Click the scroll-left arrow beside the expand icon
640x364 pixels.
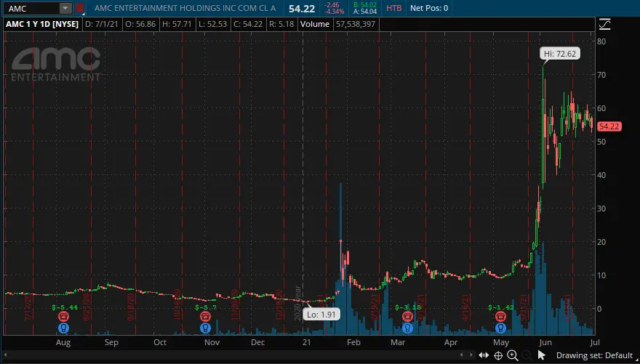pos(462,355)
